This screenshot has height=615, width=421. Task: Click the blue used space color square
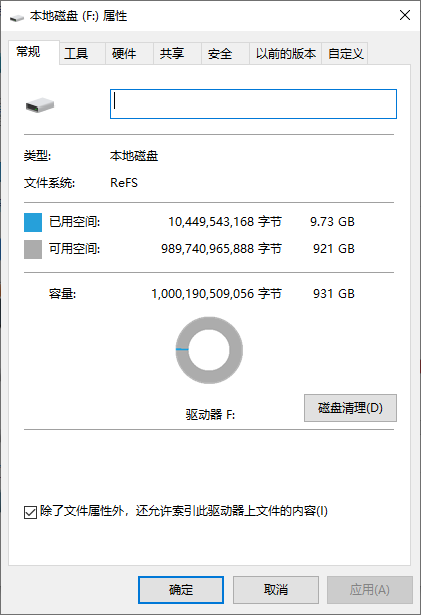click(x=33, y=222)
